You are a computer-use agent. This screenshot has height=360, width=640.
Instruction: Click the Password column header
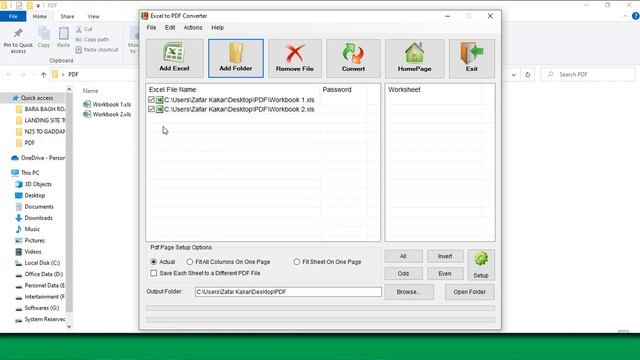[337, 89]
